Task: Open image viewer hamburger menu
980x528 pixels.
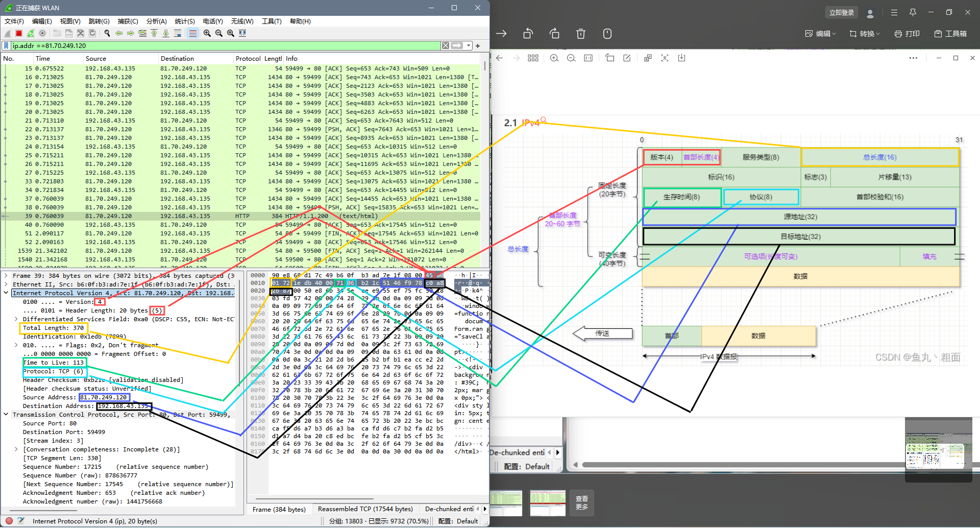Action: (x=894, y=12)
